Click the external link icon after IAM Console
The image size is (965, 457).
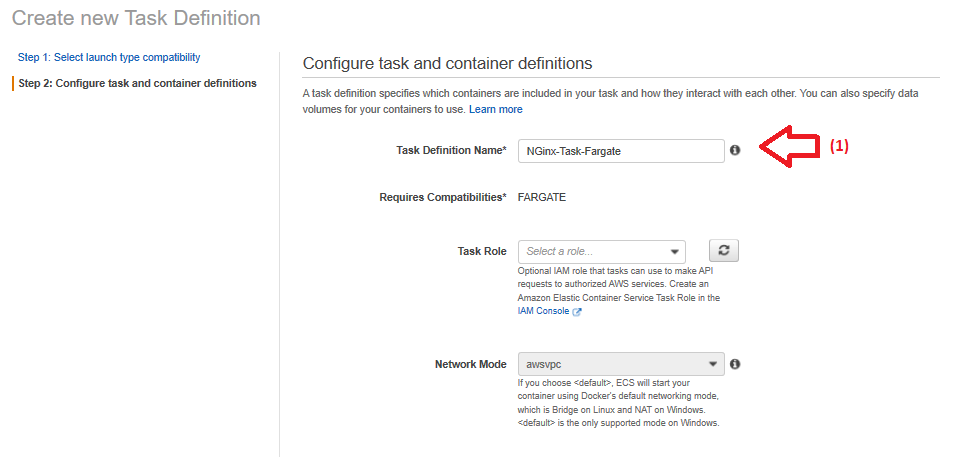pyautogui.click(x=577, y=312)
